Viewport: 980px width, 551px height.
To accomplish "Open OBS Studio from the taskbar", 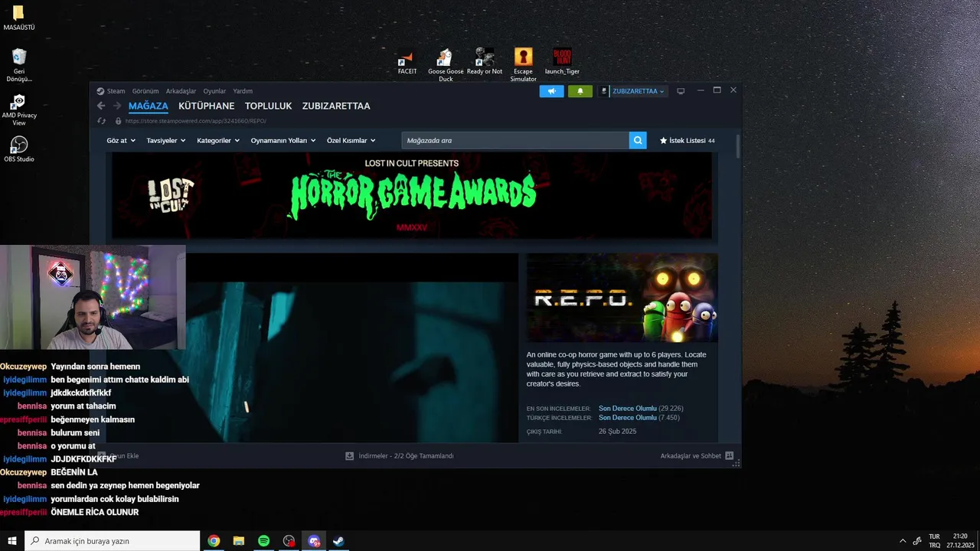I will pyautogui.click(x=289, y=541).
